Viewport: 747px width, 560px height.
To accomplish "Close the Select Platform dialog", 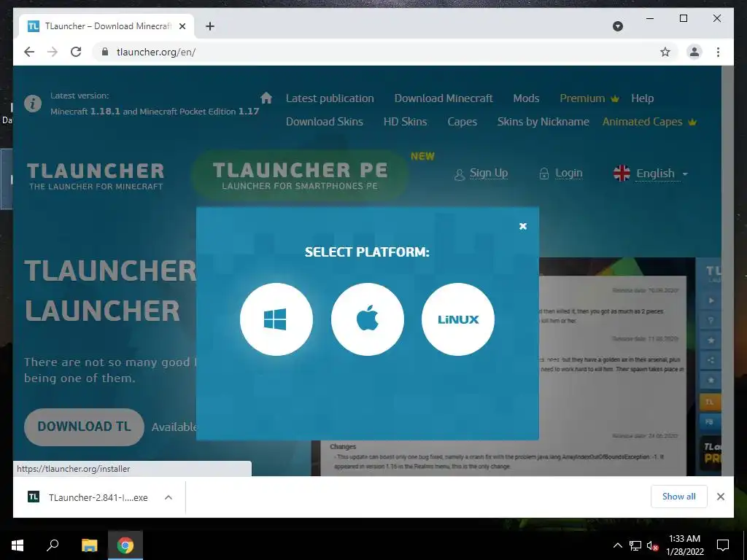I will click(522, 226).
